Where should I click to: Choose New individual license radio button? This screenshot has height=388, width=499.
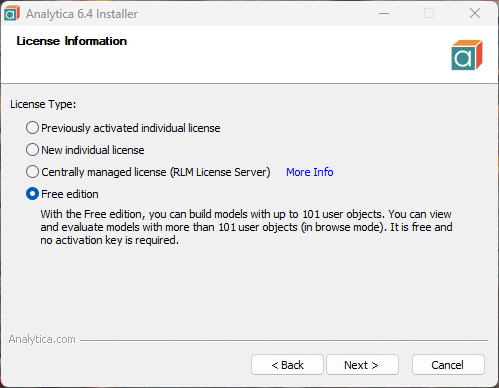coord(32,150)
